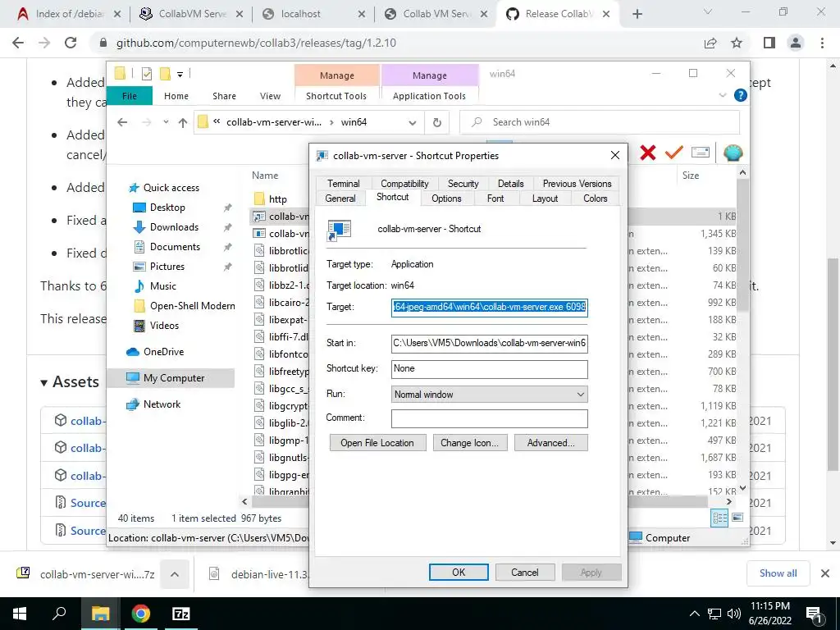Open the notification center icon
This screenshot has width=840, height=630.
click(813, 614)
